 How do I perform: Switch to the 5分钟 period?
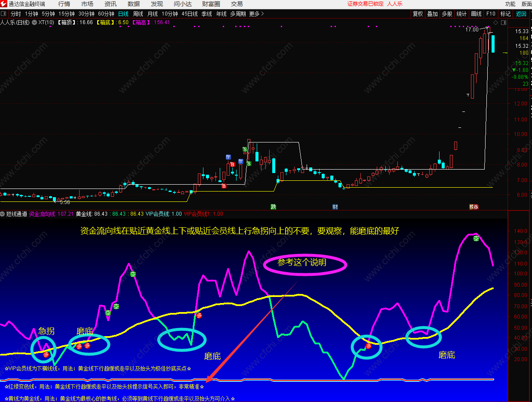(x=49, y=14)
